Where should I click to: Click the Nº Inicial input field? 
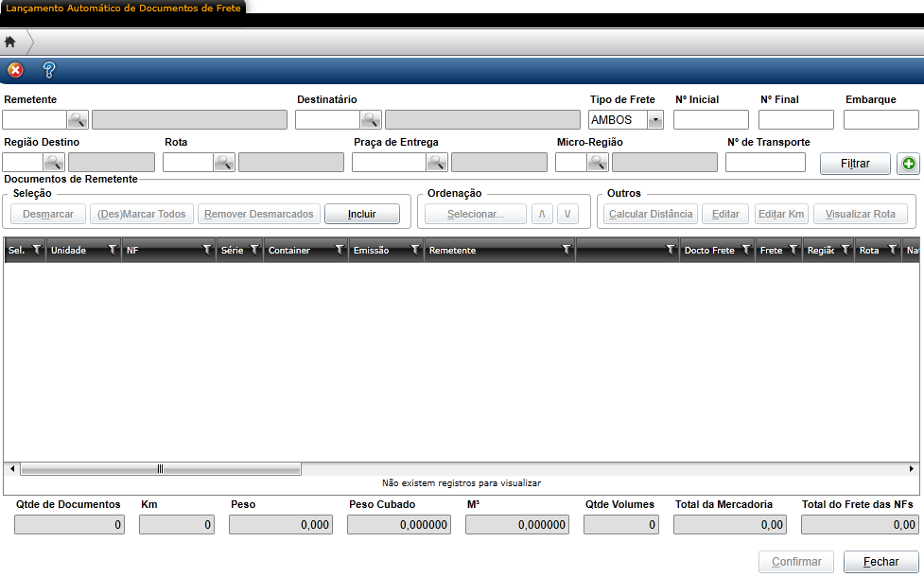tap(711, 119)
